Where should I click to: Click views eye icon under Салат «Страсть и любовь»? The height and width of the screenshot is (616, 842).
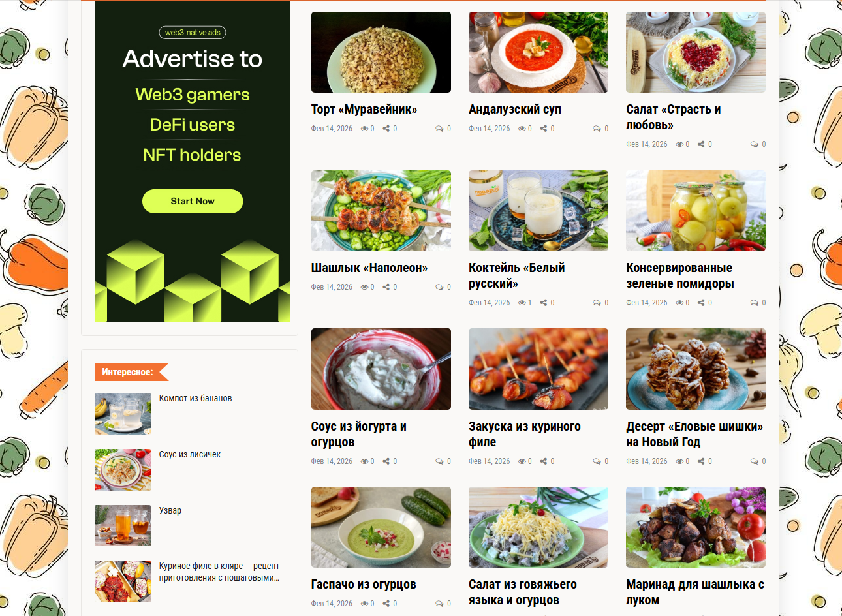click(679, 144)
